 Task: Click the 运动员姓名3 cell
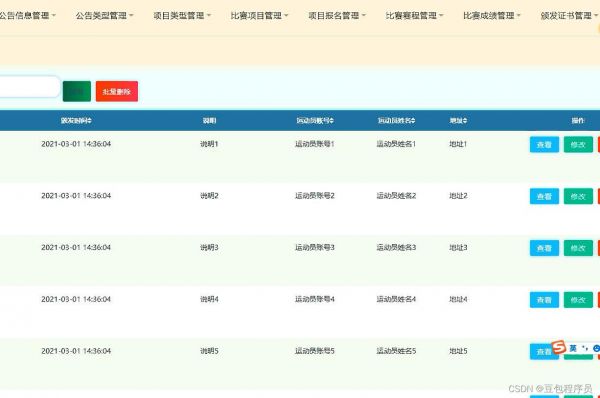tap(396, 247)
